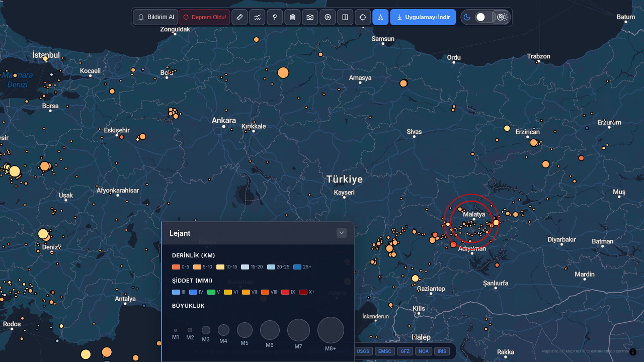
Task: Open the split view compare icon
Action: [x=345, y=17]
